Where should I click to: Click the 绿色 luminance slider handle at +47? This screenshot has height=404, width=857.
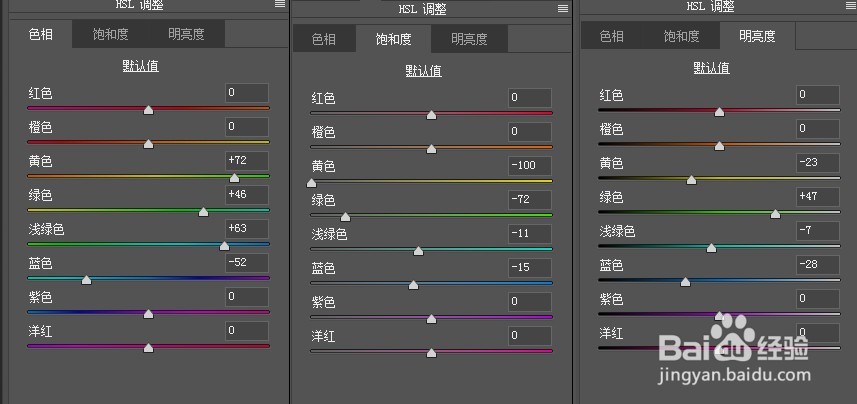(775, 214)
